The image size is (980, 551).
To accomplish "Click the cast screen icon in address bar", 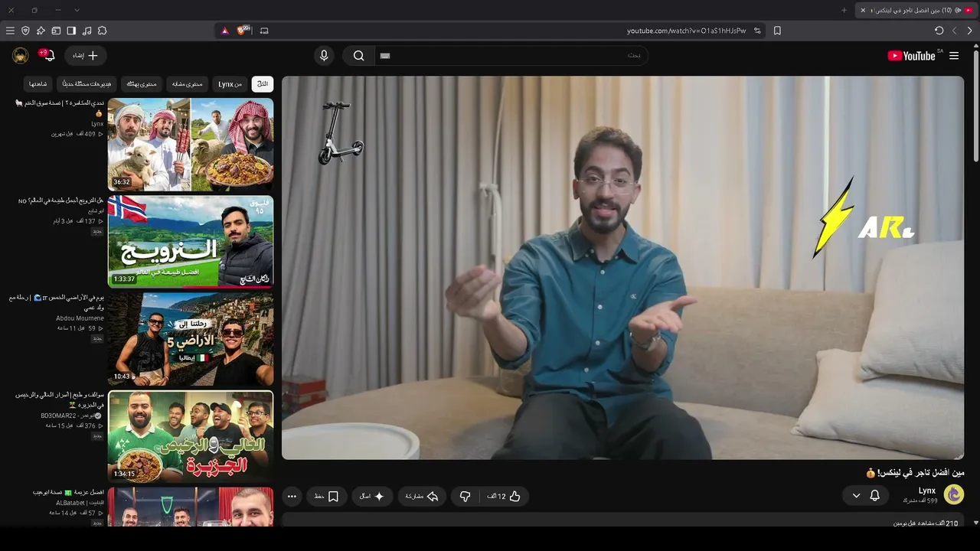I will (264, 31).
